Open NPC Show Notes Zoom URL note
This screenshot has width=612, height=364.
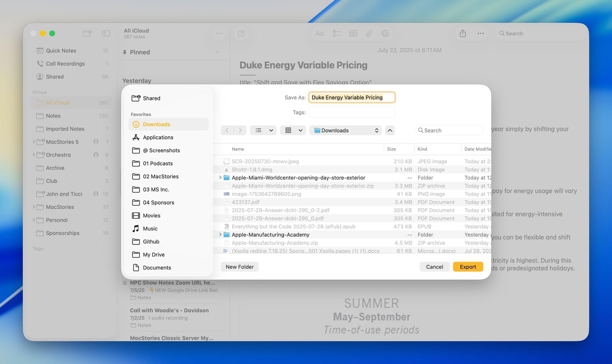tap(173, 290)
